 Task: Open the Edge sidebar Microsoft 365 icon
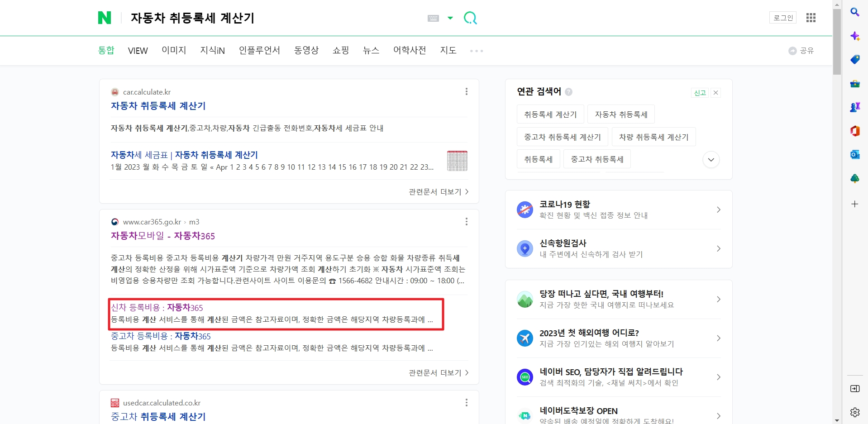coord(854,131)
